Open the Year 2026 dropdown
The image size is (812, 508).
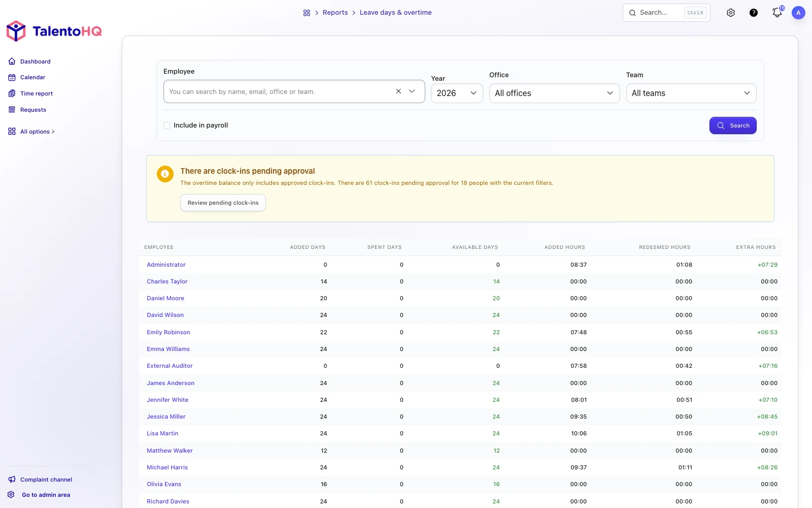point(457,93)
